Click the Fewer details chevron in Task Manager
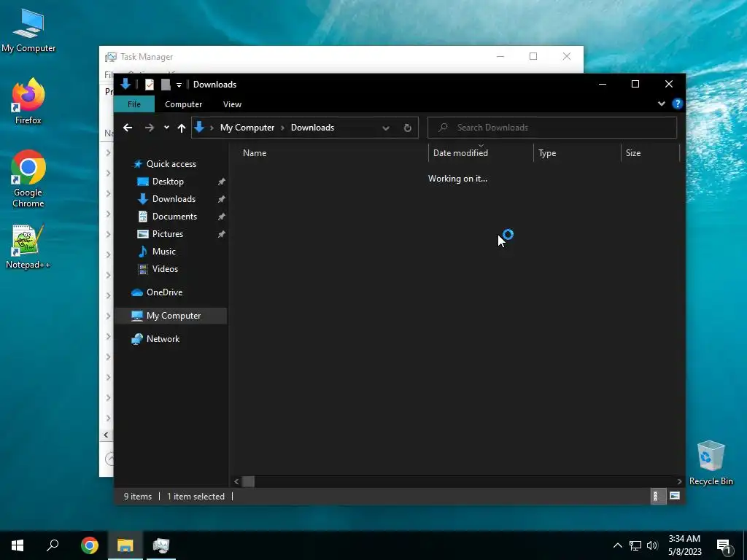Image resolution: width=747 pixels, height=560 pixels. (x=109, y=459)
